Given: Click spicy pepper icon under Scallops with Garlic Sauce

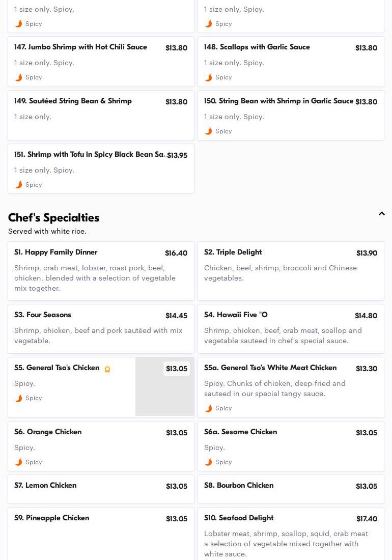Looking at the screenshot, I should 209,77.
